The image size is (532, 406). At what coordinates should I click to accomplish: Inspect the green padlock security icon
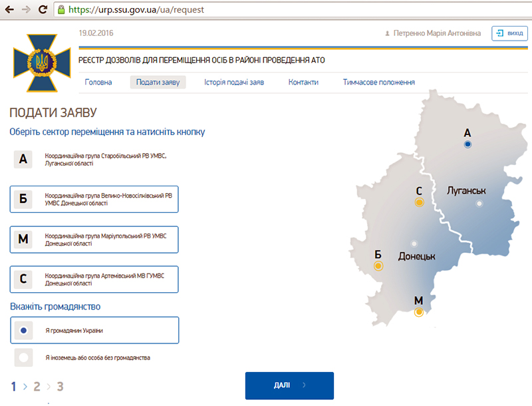pos(61,9)
